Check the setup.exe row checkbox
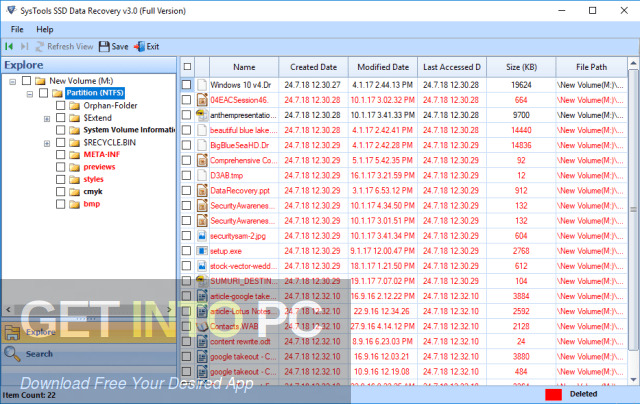This screenshot has height=404, width=640. pos(187,251)
